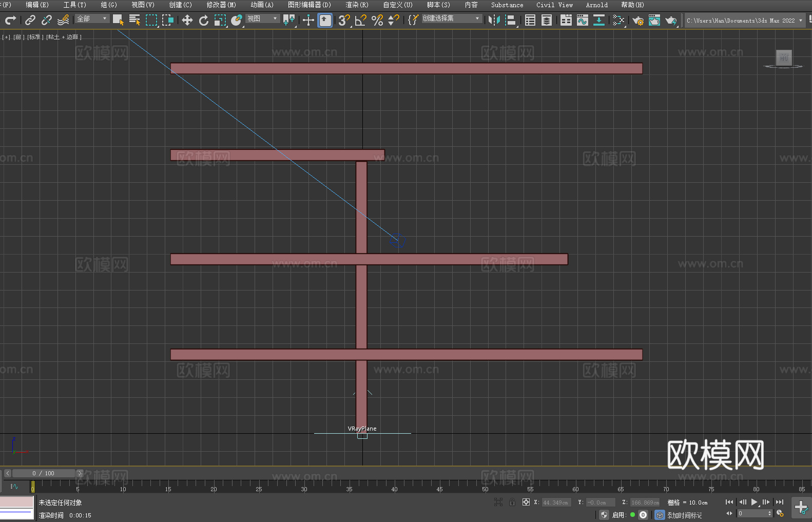Click the Redo arrow icon
Viewport: 812px width, 522px height.
point(10,20)
